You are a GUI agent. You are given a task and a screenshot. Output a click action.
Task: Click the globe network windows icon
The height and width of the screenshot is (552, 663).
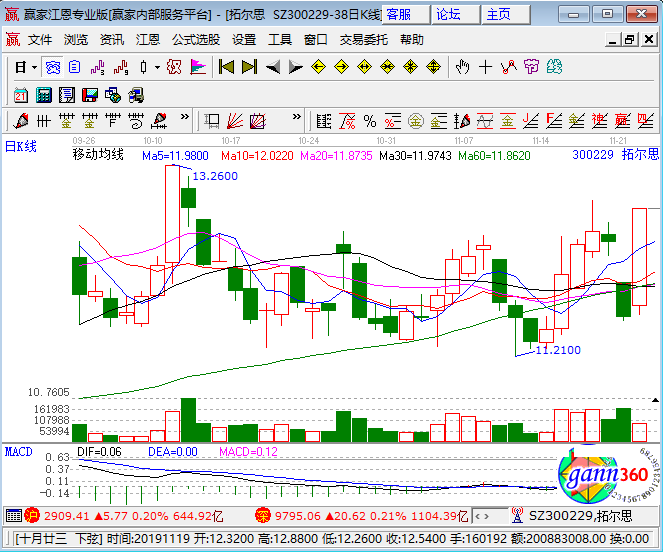(x=113, y=95)
